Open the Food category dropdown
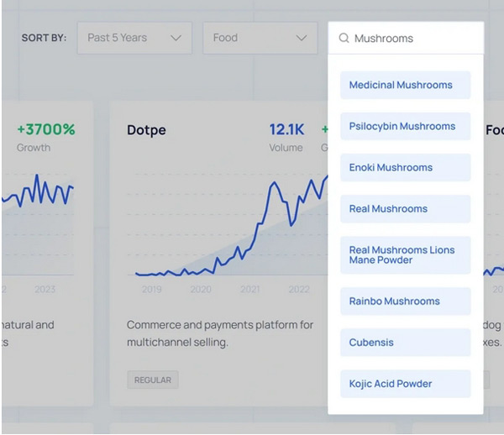Image resolution: width=504 pixels, height=435 pixels. coord(260,39)
